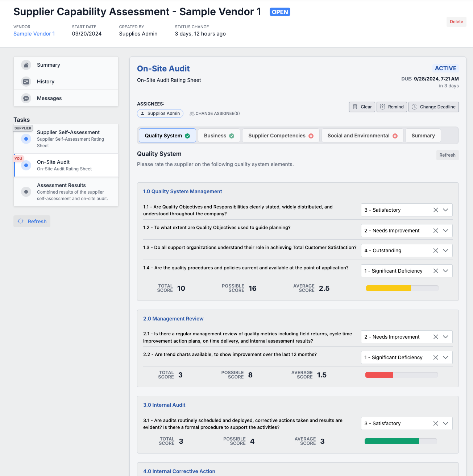Open the History item in sidebar
The height and width of the screenshot is (476, 473).
click(x=66, y=82)
